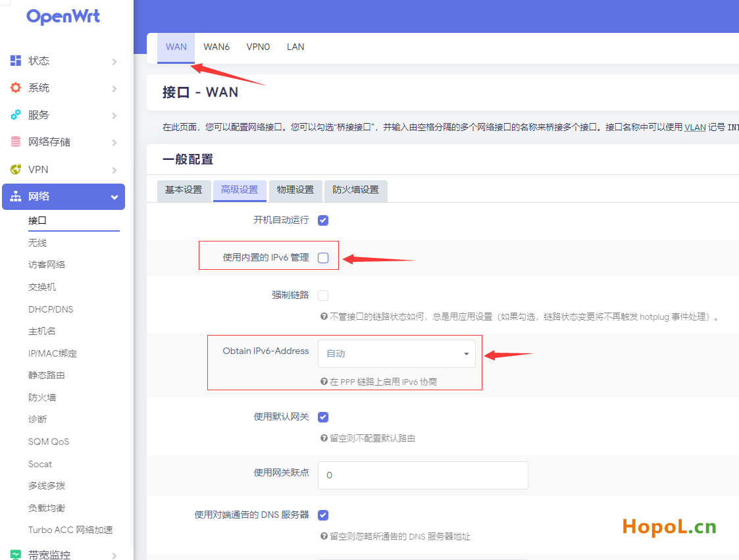Open 防火墙 in the sidebar
The image size is (739, 560).
click(x=42, y=397)
